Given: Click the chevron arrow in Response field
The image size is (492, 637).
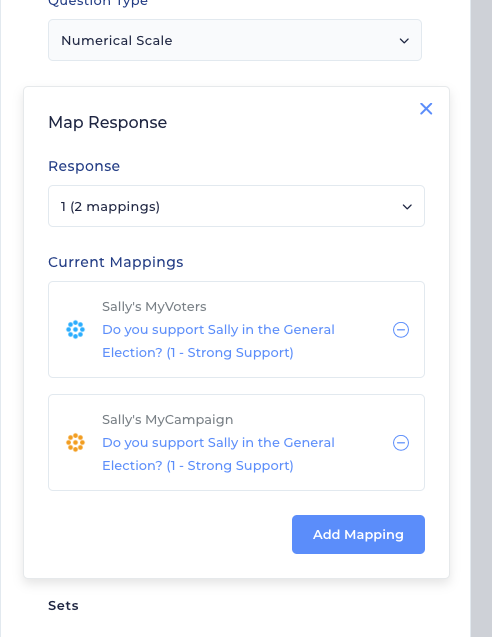Looking at the screenshot, I should coord(407,207).
